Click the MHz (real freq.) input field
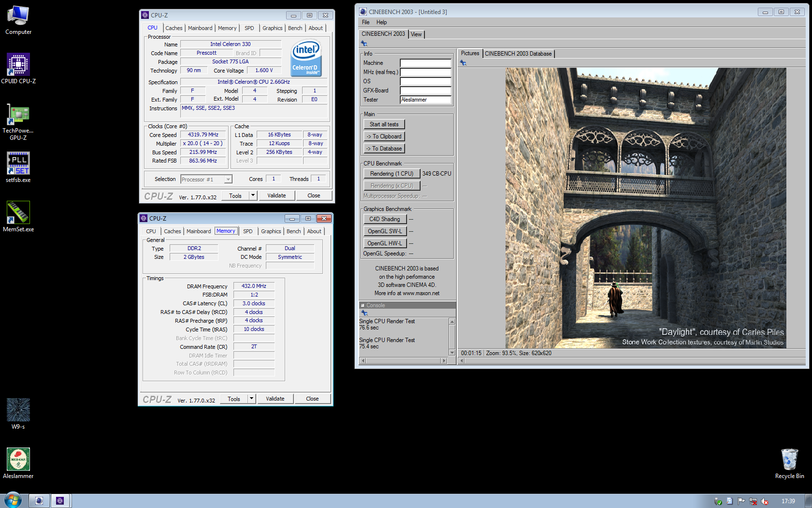This screenshot has height=508, width=812. (x=426, y=72)
